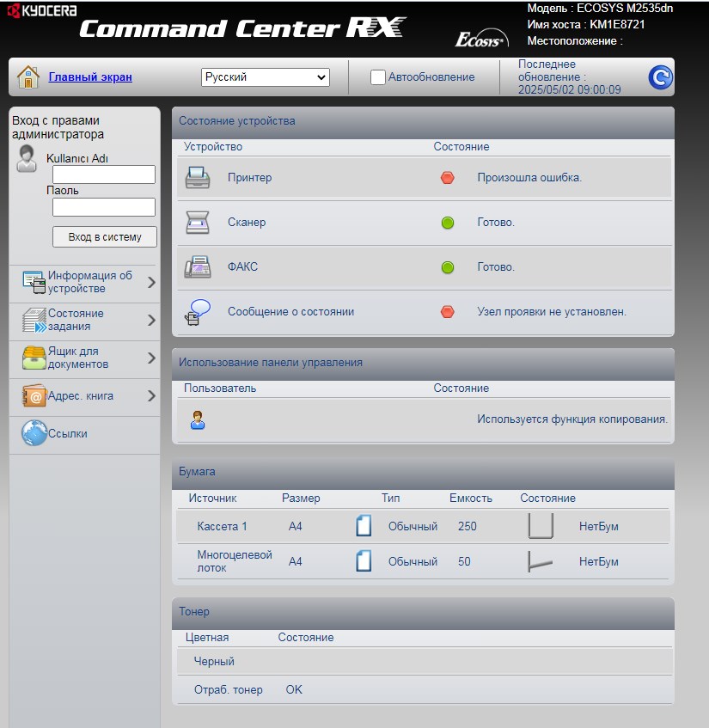Click the Состояние устройства panel header
The height and width of the screenshot is (728, 709).
pos(423,122)
